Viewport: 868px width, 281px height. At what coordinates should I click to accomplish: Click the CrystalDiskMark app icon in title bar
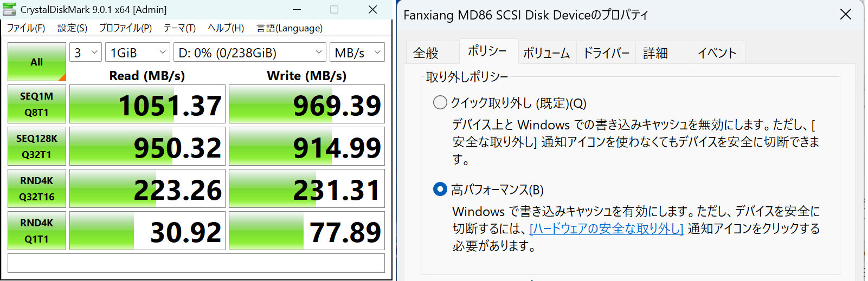click(9, 9)
